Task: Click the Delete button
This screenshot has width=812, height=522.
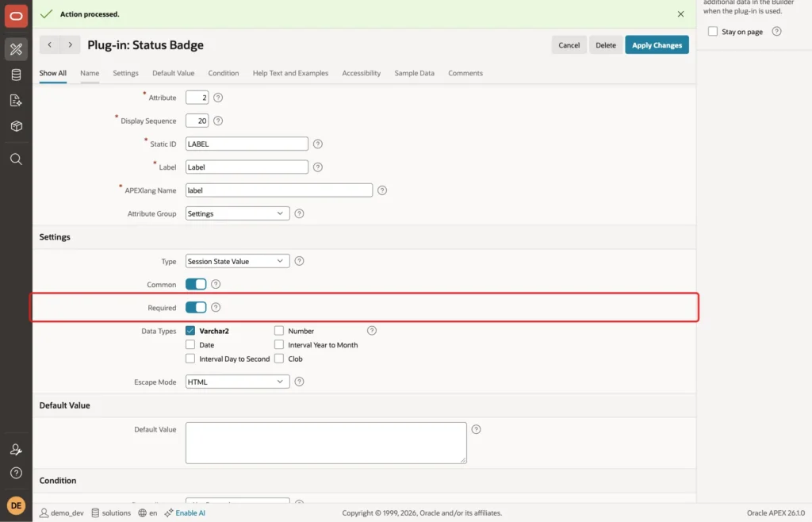Action: coord(606,45)
